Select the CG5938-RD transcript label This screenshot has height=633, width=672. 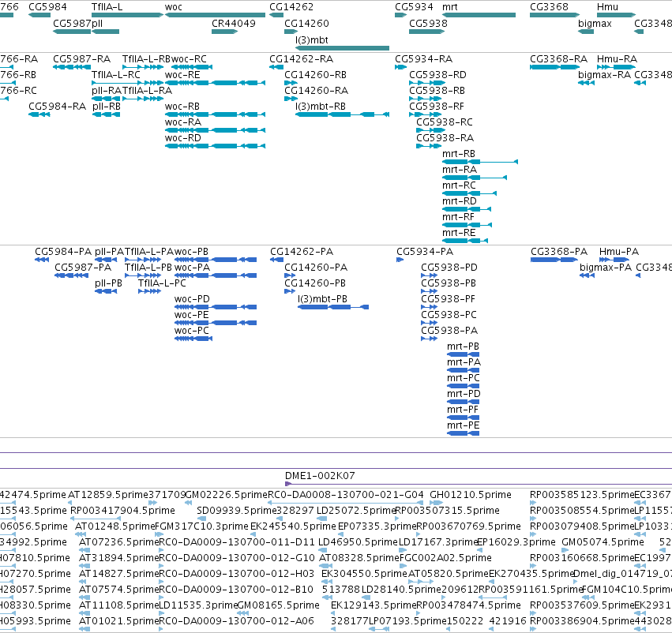click(x=437, y=74)
